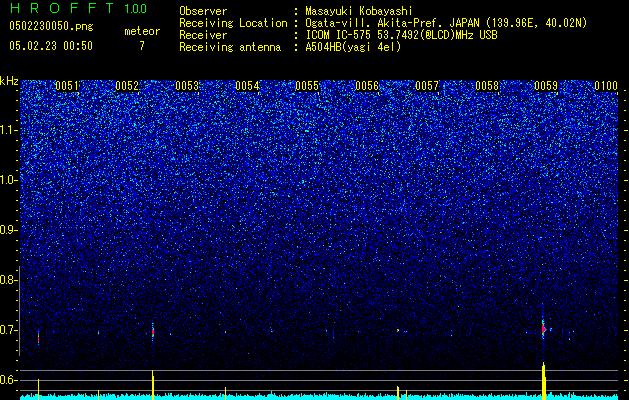This screenshot has width=629, height=400.
Task: Select antenna value A504HB(yagi 4el)
Action: (x=353, y=47)
